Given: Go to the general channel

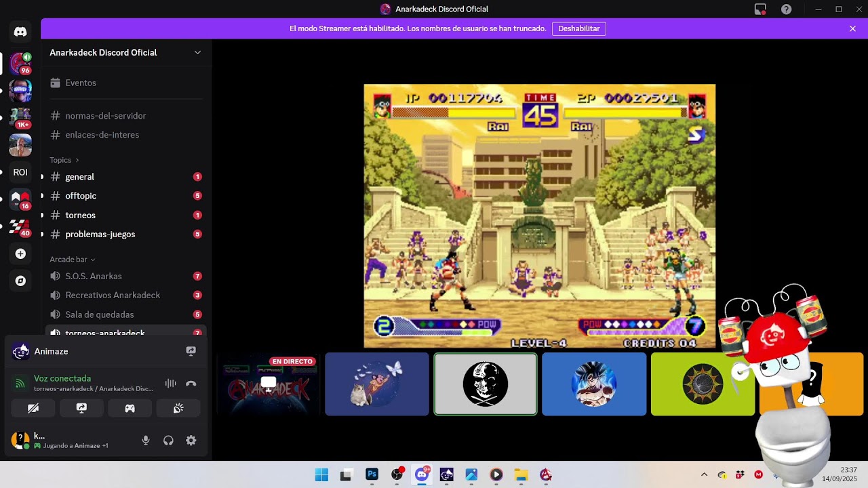Looking at the screenshot, I should [126, 177].
